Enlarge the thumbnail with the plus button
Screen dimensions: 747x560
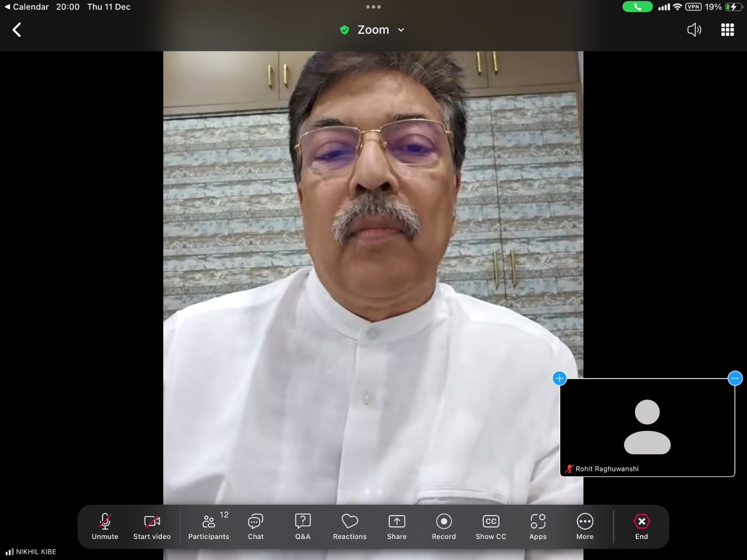[x=559, y=378]
